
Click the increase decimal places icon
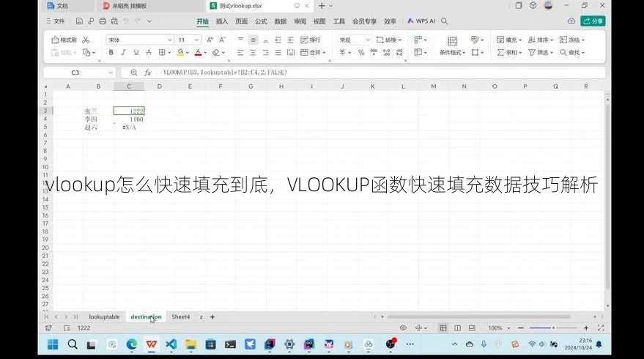click(x=387, y=53)
